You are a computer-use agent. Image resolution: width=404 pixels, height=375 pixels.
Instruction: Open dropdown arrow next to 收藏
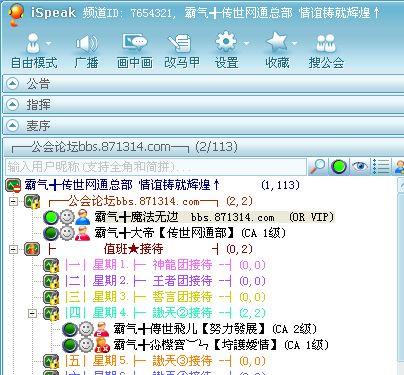pos(295,43)
